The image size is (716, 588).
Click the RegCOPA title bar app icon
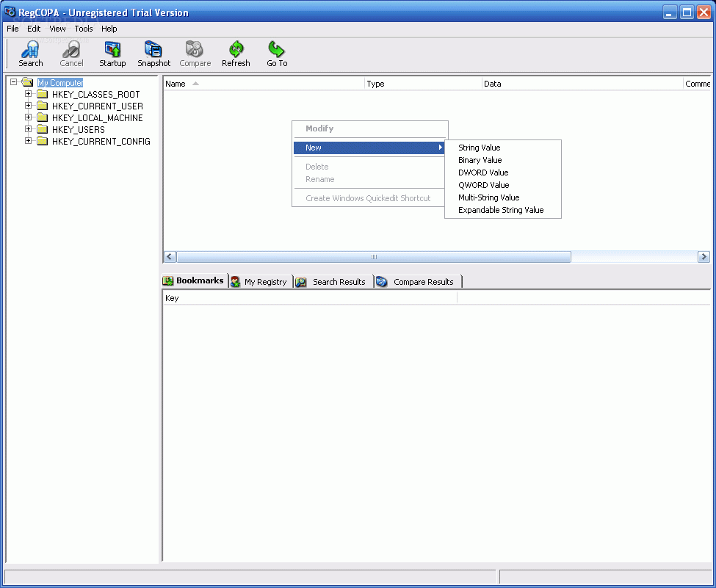(x=10, y=12)
